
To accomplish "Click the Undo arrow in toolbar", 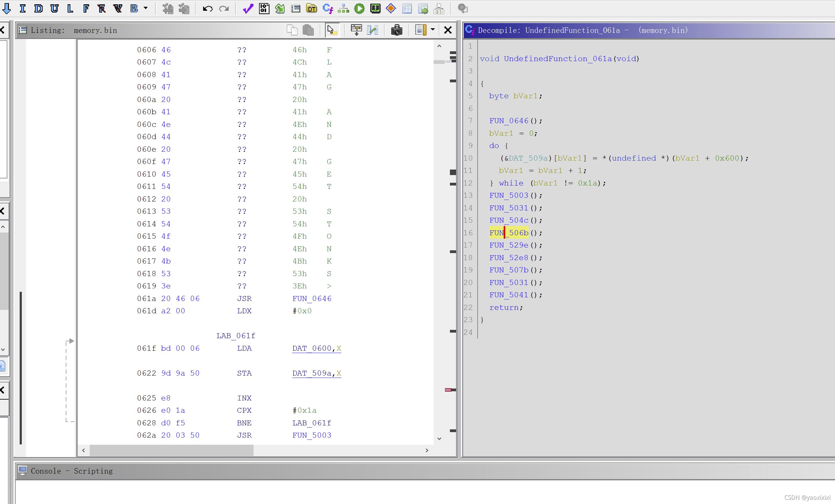I will click(x=207, y=9).
